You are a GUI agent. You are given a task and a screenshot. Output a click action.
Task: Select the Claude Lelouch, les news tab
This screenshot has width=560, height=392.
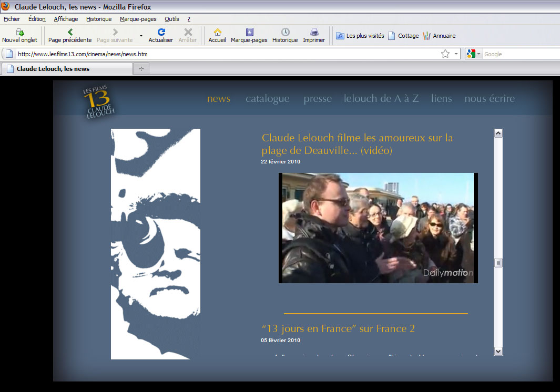[x=67, y=68]
